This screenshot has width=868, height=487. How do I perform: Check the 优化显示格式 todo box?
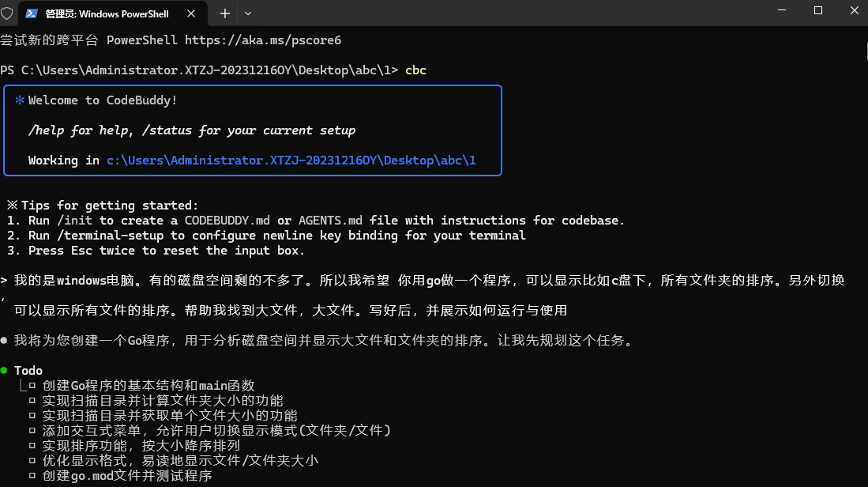pyautogui.click(x=32, y=460)
